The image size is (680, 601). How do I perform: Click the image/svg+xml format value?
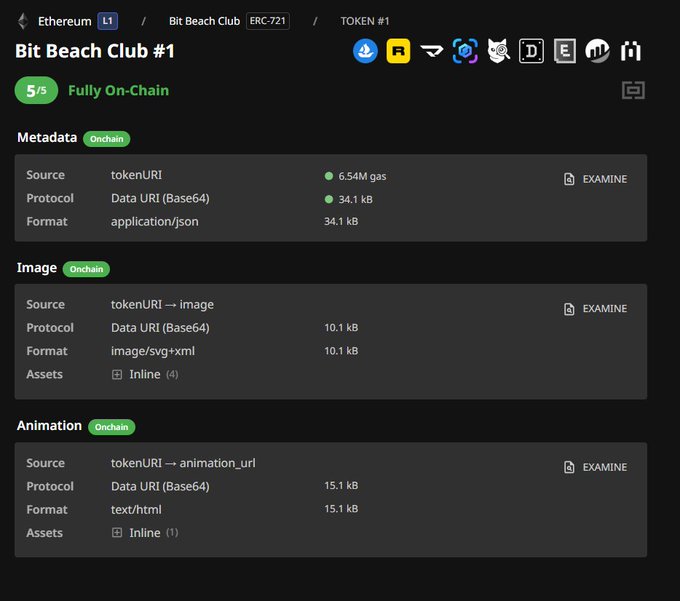point(153,351)
